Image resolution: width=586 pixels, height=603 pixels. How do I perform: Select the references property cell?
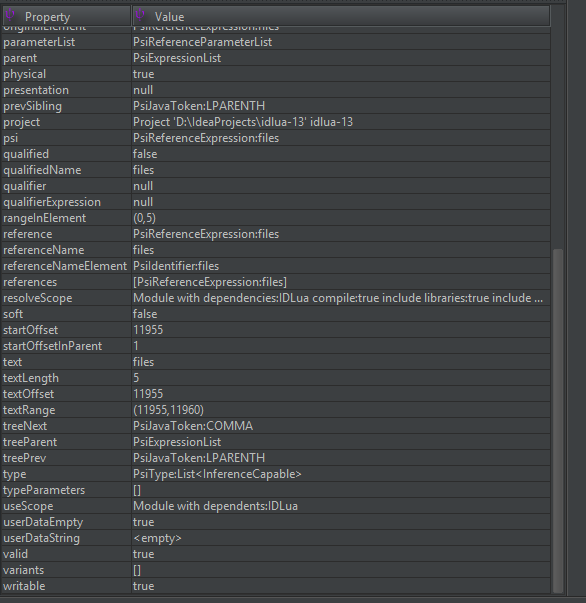66,282
